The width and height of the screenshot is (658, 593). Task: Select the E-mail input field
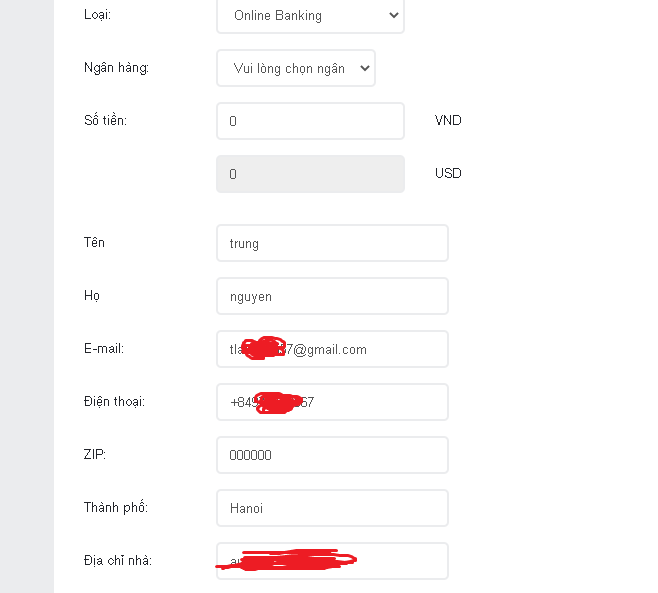[x=332, y=349]
